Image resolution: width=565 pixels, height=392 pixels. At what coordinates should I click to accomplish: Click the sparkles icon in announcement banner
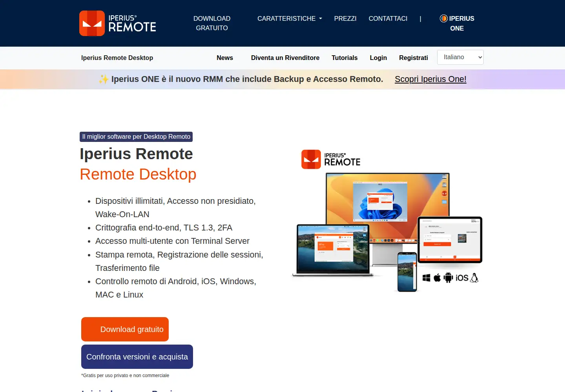click(x=104, y=79)
